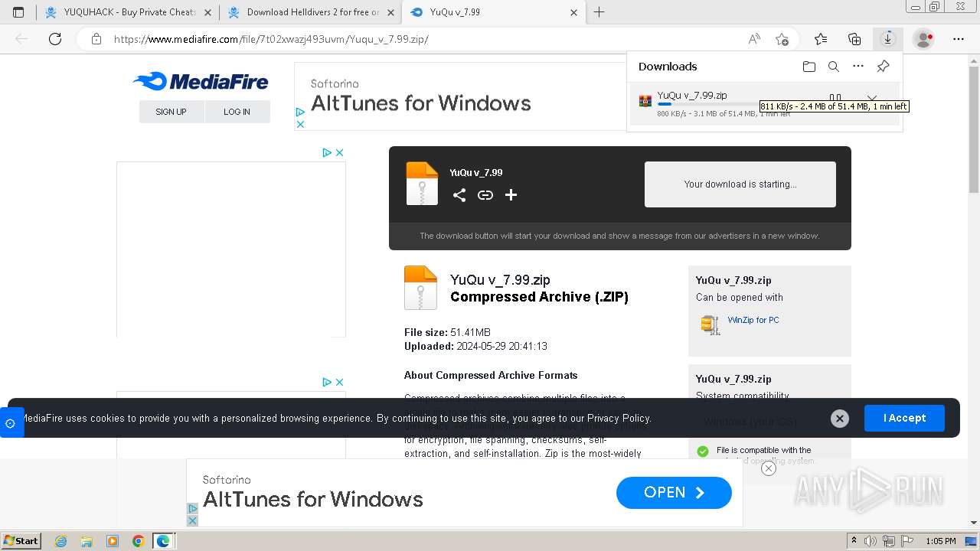Viewport: 980px width, 551px height.
Task: Click I Accept cookies button
Action: pos(904,419)
